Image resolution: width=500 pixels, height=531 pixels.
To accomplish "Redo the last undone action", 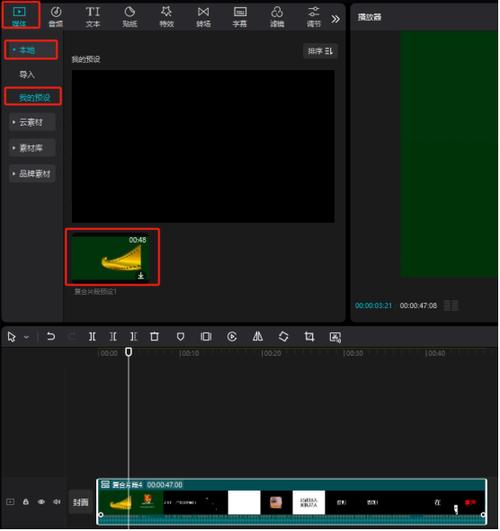I will click(x=71, y=337).
